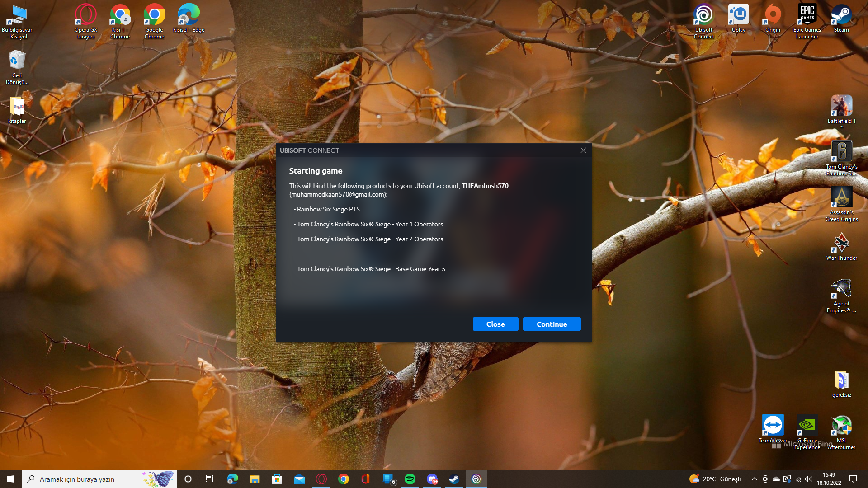Viewport: 868px width, 488px height.
Task: Open Task View on taskbar
Action: pos(210,479)
